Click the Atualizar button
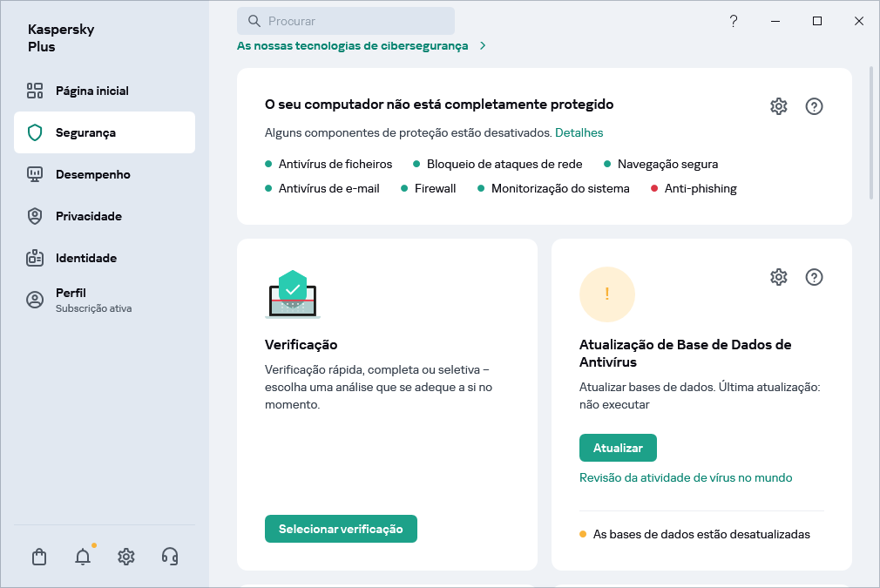Image resolution: width=880 pixels, height=588 pixels. (618, 447)
